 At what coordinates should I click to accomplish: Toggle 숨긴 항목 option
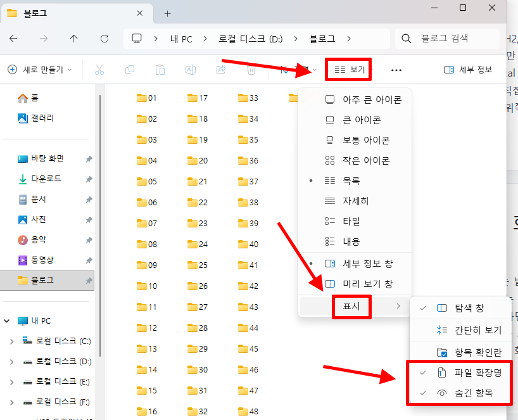point(460,393)
